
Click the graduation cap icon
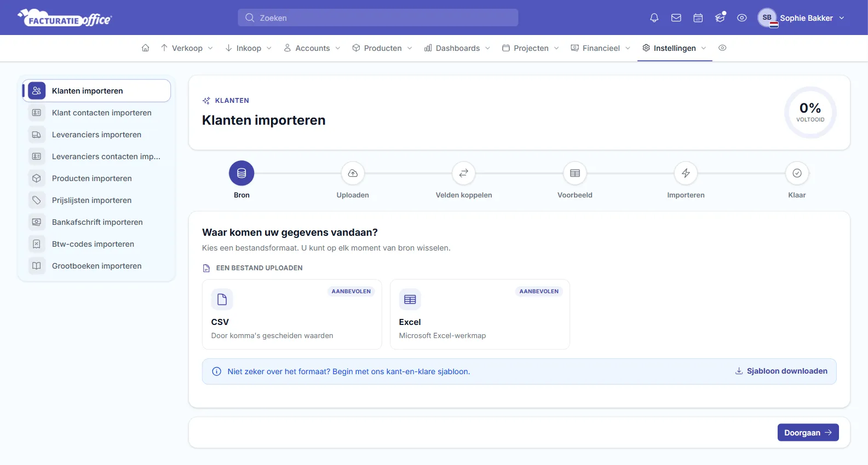click(720, 18)
